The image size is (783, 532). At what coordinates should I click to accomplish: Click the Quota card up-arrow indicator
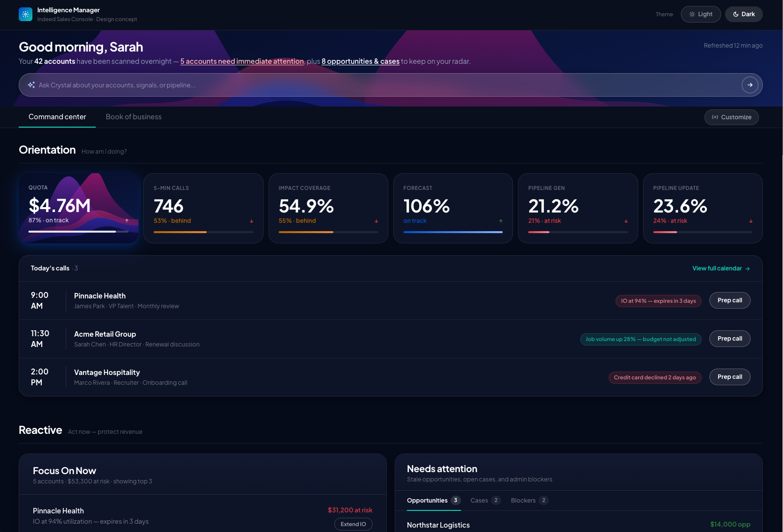click(127, 221)
